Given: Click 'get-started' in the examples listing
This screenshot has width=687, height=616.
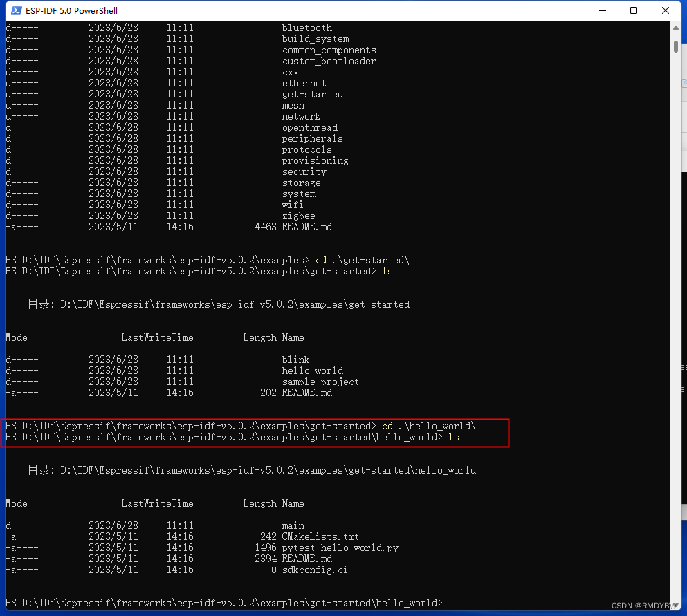Looking at the screenshot, I should (x=313, y=95).
